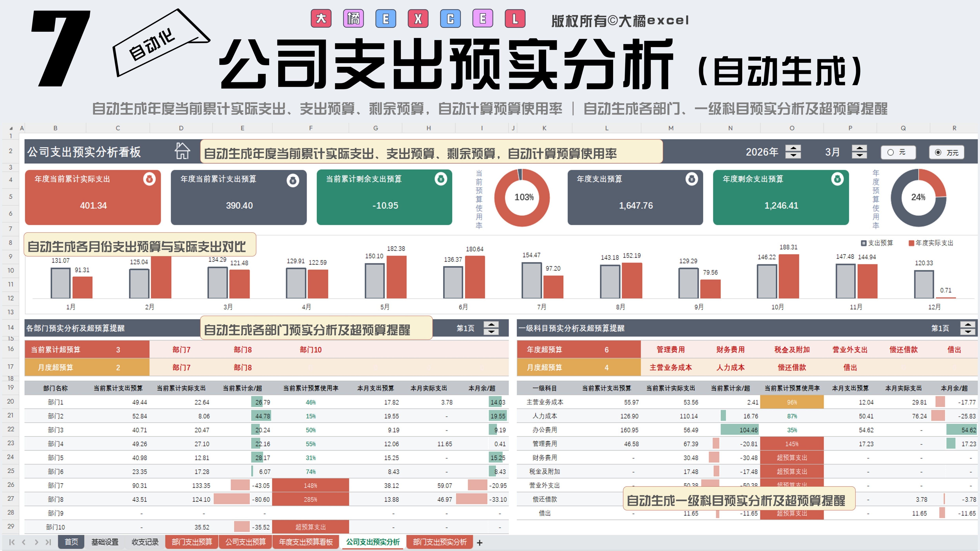Switch to the 首页 sheet tab
The image size is (980, 551).
click(71, 542)
